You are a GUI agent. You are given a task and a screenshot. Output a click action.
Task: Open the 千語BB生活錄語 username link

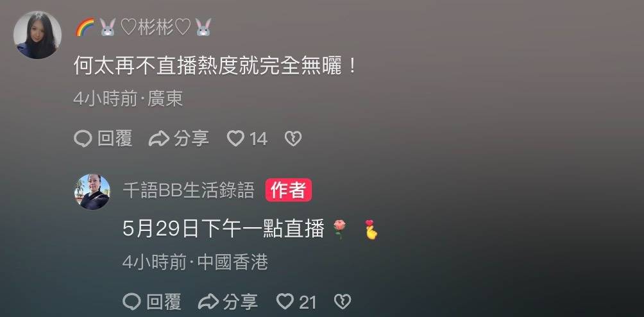point(189,190)
